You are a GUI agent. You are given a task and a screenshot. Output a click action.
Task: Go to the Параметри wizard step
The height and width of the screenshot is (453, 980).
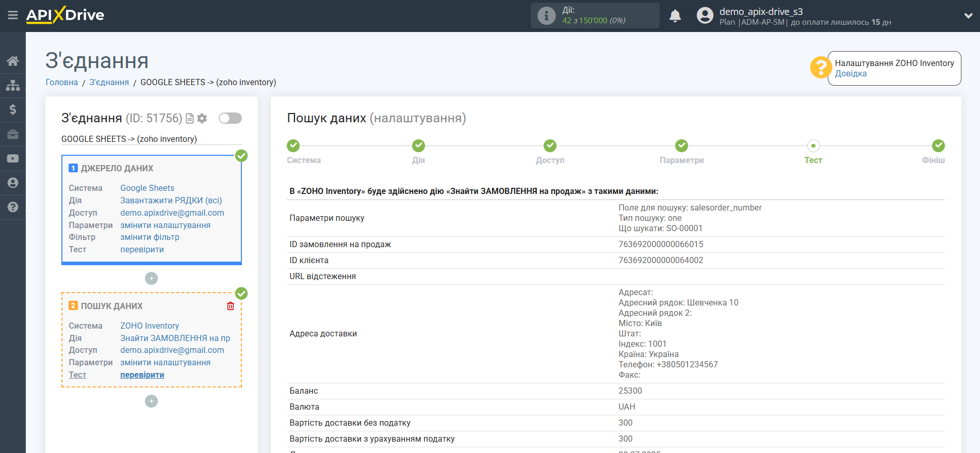click(682, 145)
